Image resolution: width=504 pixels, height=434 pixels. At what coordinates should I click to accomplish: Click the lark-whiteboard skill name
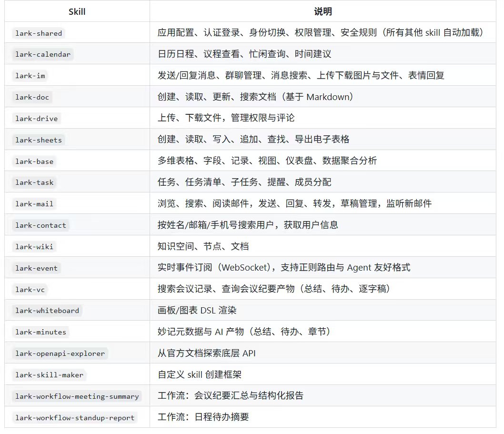pyautogui.click(x=47, y=311)
